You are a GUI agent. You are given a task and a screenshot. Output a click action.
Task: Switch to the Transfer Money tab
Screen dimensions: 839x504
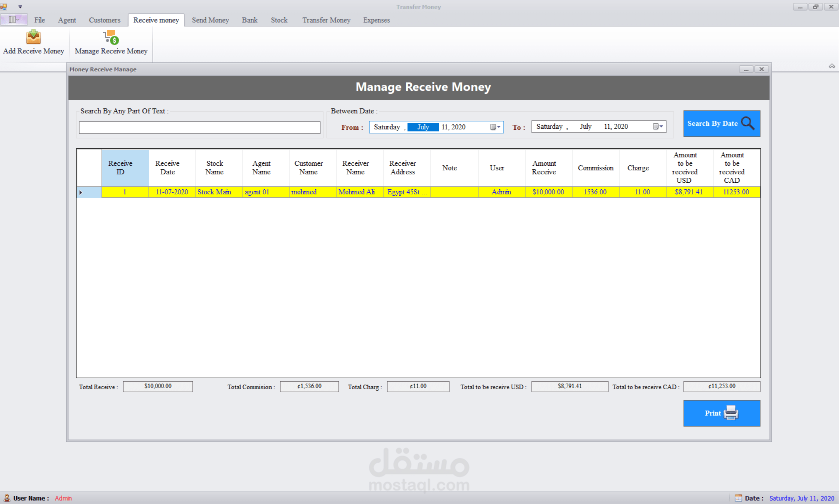click(326, 20)
